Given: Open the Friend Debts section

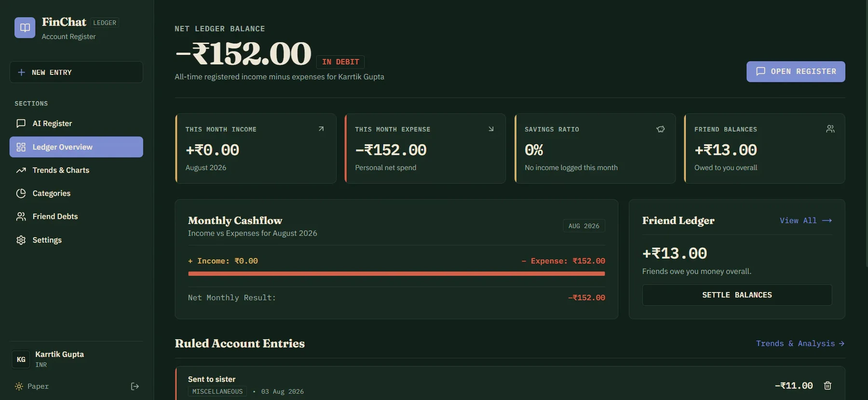Looking at the screenshot, I should pyautogui.click(x=76, y=217).
